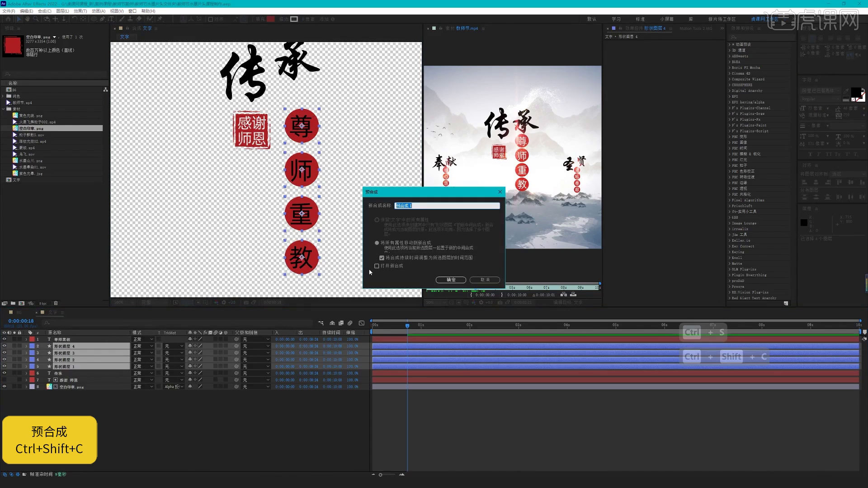The height and width of the screenshot is (488, 868).
Task: Hide 形状图层 4 with its eye icon
Action: coord(5,346)
